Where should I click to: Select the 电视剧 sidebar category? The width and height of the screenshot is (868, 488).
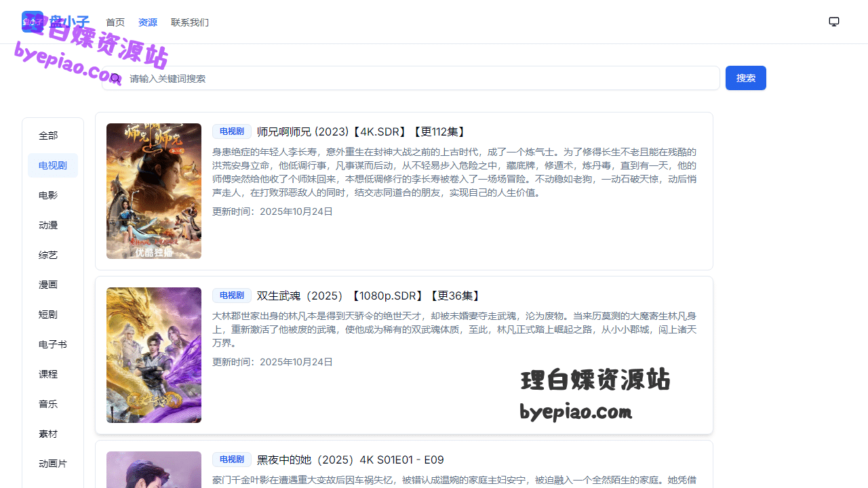[52, 165]
